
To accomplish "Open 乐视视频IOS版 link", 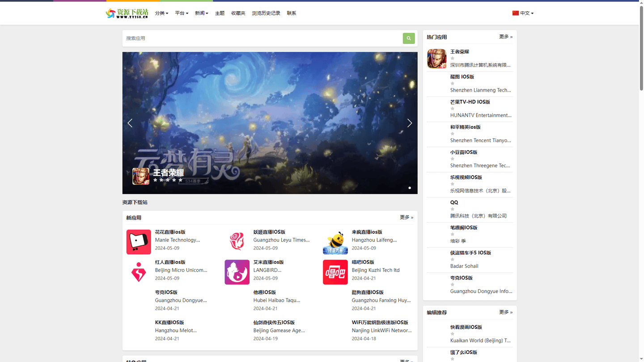I will click(466, 177).
